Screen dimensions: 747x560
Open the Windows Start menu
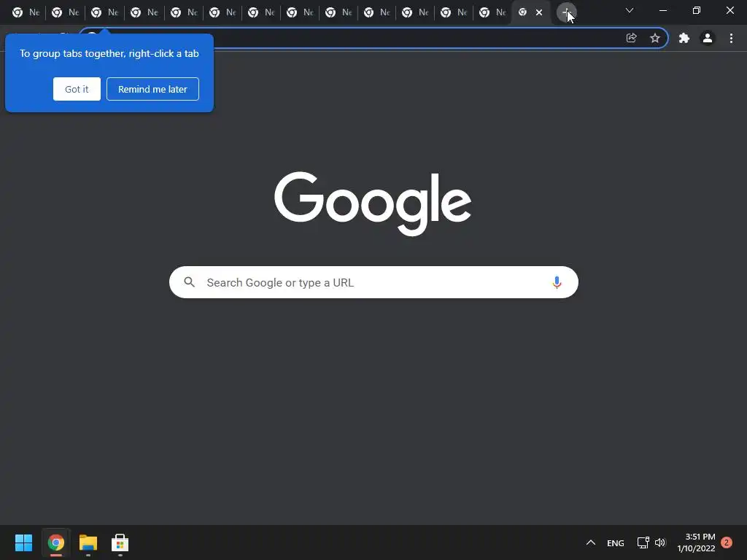point(23,542)
